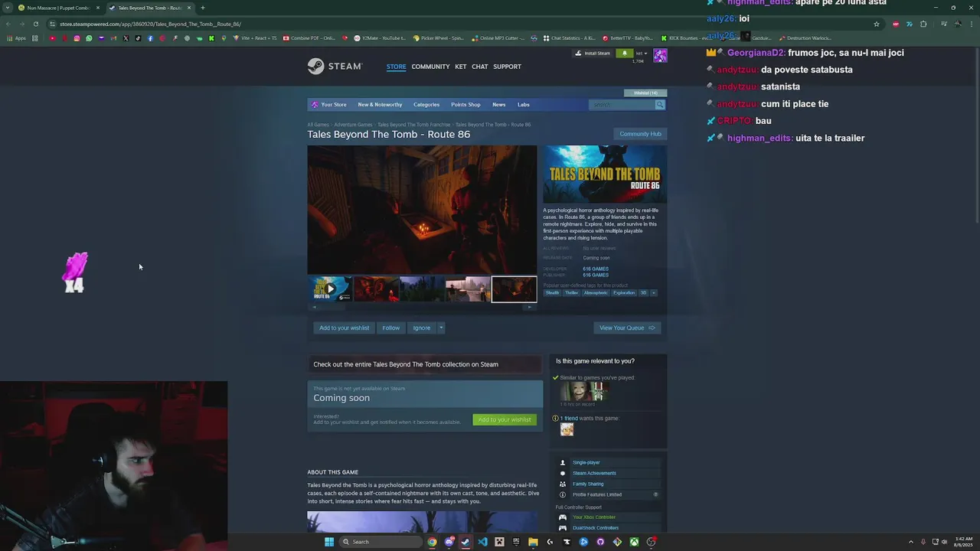Open the friend avatar who wants this game
Viewport: 980px width, 551px height.
click(x=567, y=429)
